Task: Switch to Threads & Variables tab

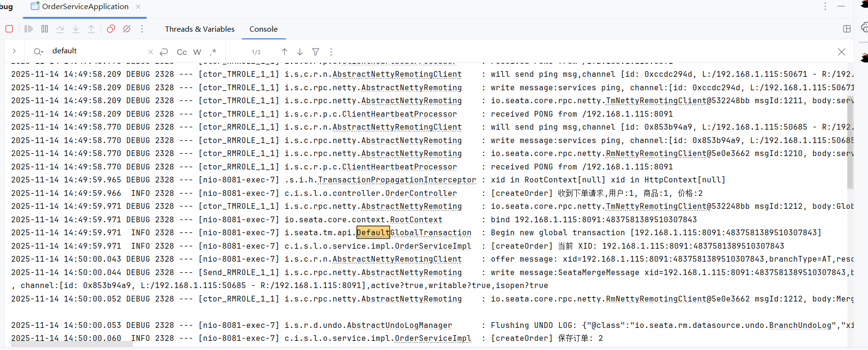Action: pyautogui.click(x=200, y=29)
